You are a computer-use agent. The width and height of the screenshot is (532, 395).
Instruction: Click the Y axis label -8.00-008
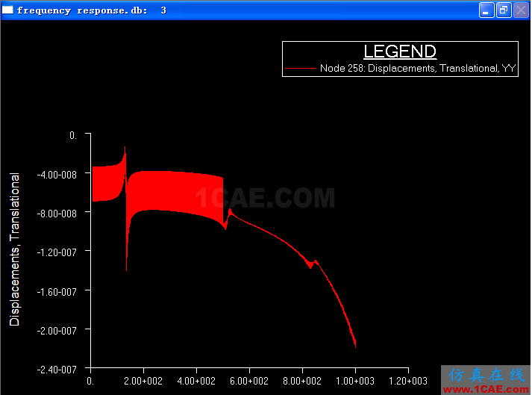pos(57,214)
